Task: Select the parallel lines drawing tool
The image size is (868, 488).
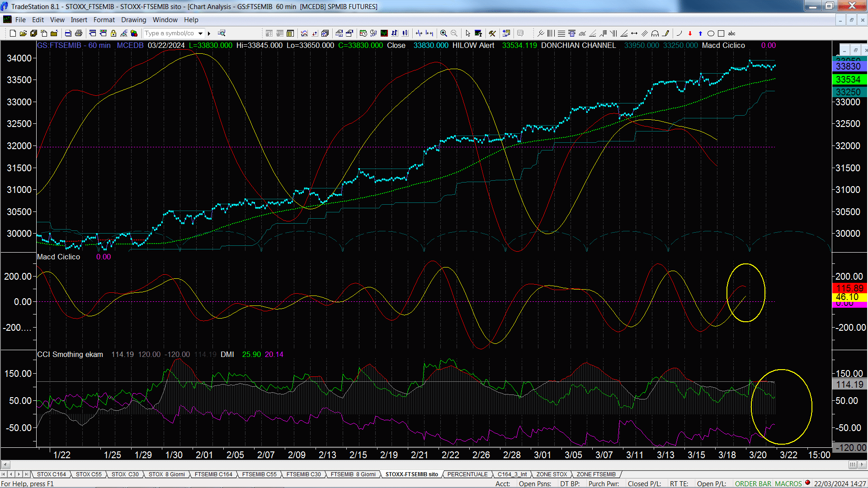Action: 645,33
